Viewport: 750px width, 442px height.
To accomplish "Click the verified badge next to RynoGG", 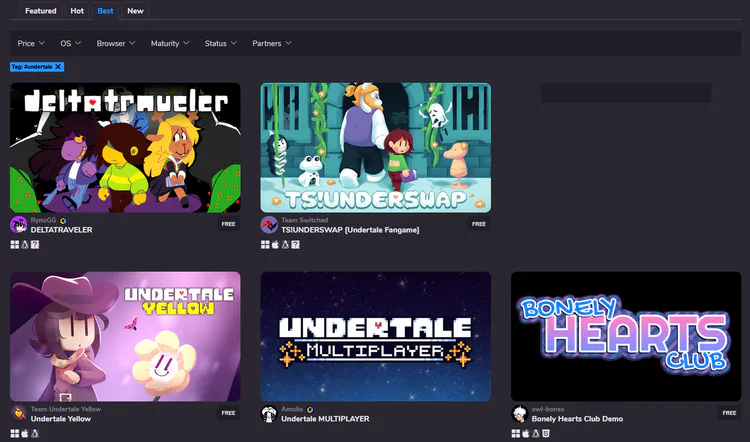I will (x=63, y=221).
